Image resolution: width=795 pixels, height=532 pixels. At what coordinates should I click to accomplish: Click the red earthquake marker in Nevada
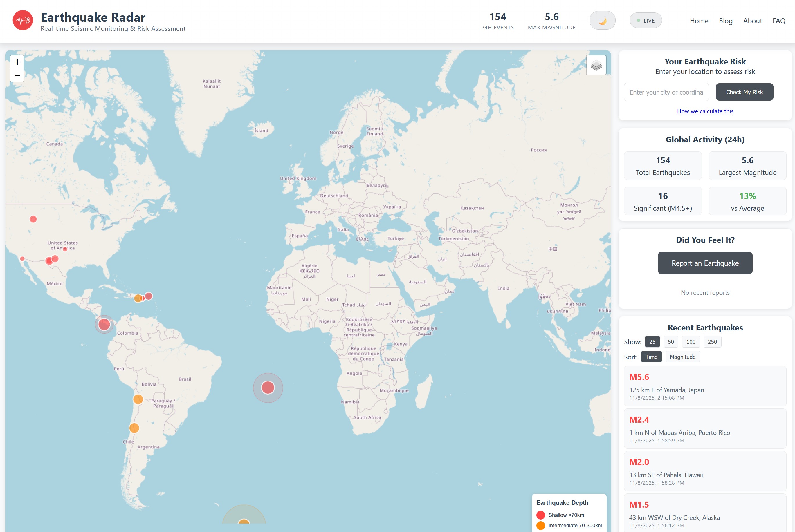click(x=33, y=219)
